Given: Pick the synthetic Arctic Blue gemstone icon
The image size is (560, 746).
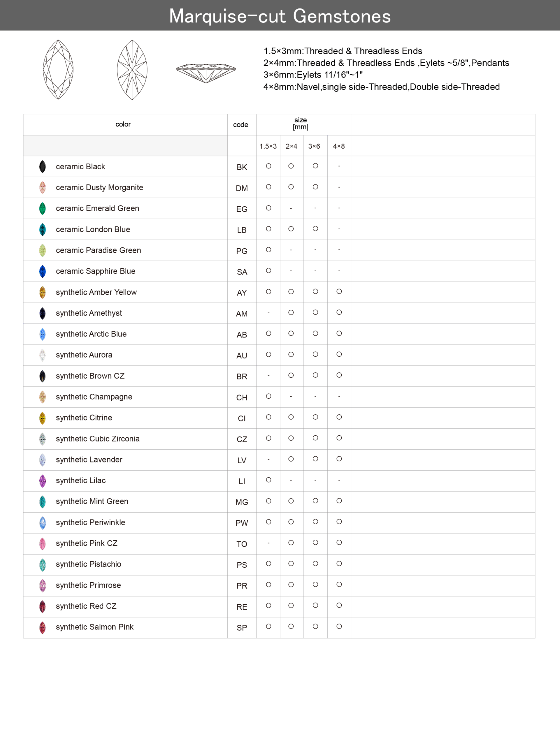Looking at the screenshot, I should pos(43,334).
